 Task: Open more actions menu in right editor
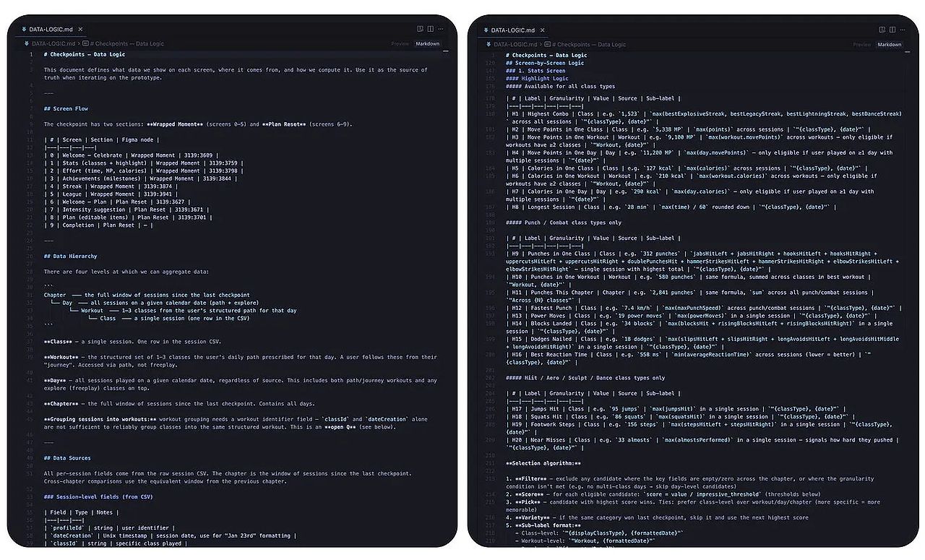[903, 30]
